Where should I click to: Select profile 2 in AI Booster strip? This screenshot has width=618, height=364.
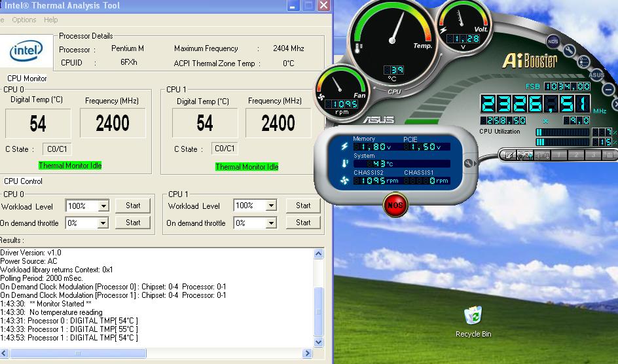click(x=575, y=155)
